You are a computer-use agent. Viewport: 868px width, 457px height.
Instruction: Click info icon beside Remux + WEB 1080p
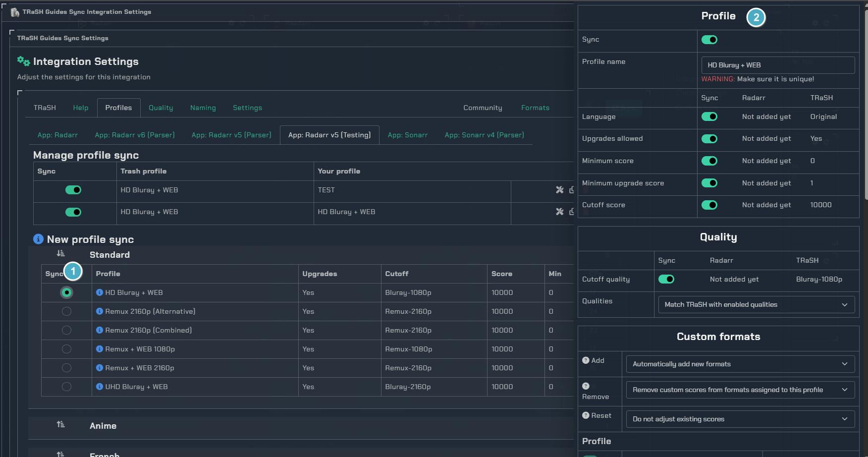100,349
